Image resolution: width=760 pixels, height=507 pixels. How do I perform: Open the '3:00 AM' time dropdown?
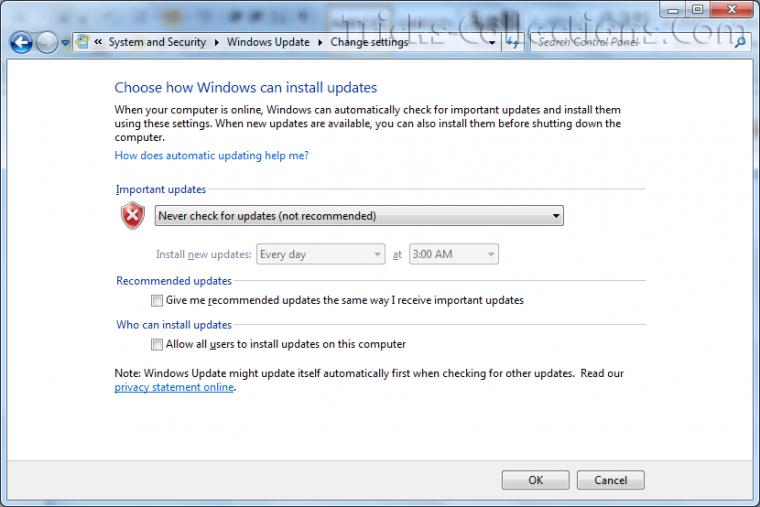454,254
